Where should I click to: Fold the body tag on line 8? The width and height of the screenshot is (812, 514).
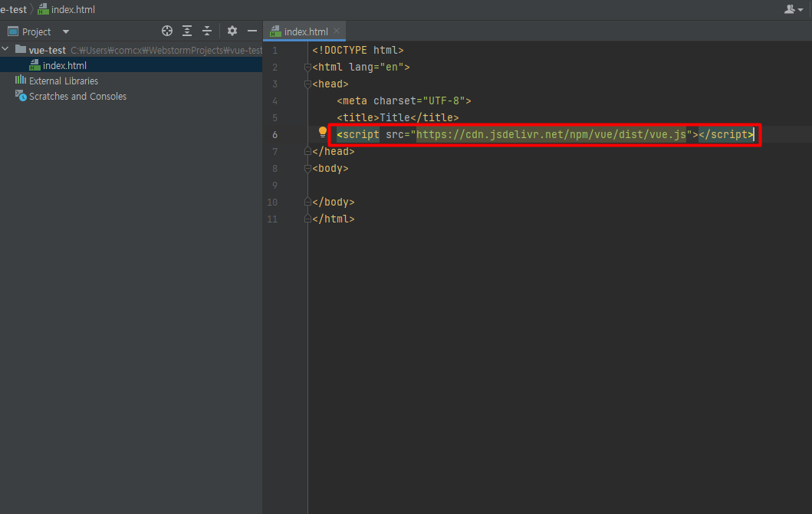coord(307,169)
